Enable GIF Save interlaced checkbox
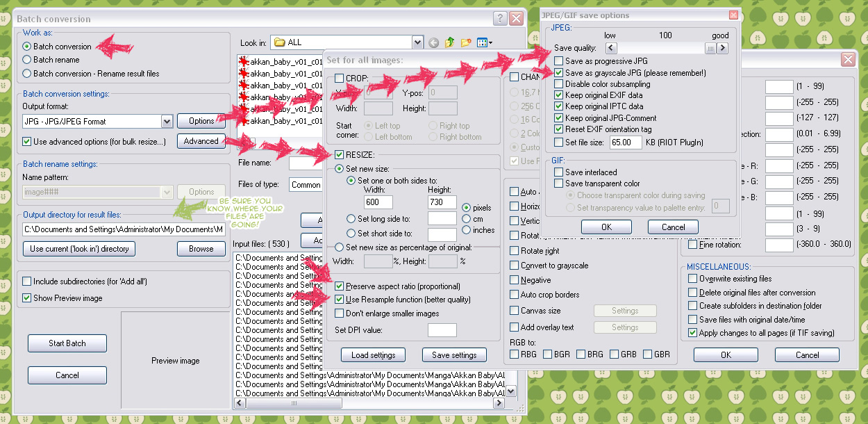 [558, 172]
